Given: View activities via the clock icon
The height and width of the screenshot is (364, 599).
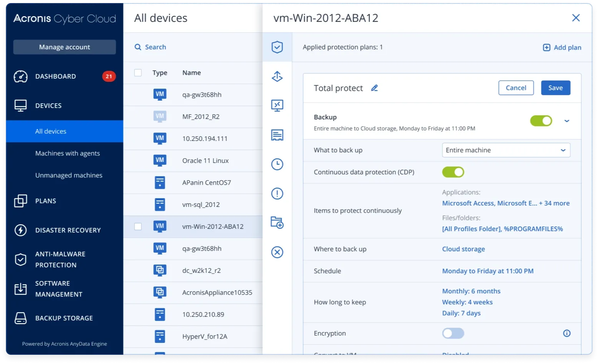Looking at the screenshot, I should click(277, 164).
